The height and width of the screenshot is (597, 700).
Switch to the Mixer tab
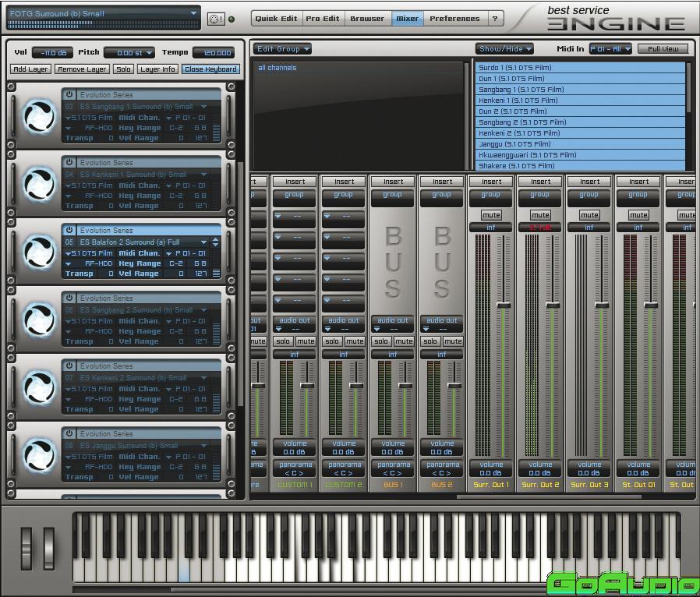click(407, 18)
